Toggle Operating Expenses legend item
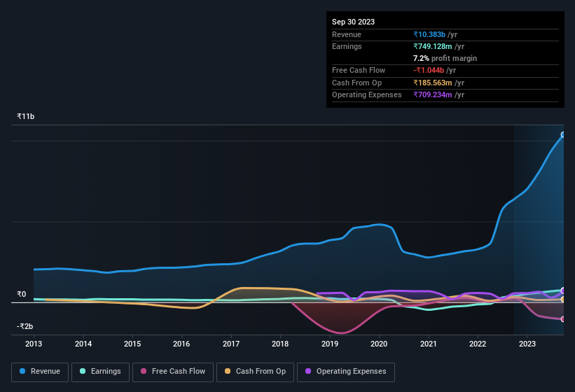This screenshot has width=575, height=392. (x=345, y=372)
